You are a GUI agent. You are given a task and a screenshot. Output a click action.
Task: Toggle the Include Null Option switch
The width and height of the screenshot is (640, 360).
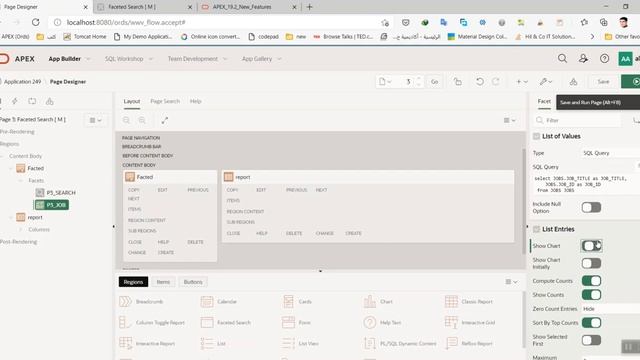(591, 207)
